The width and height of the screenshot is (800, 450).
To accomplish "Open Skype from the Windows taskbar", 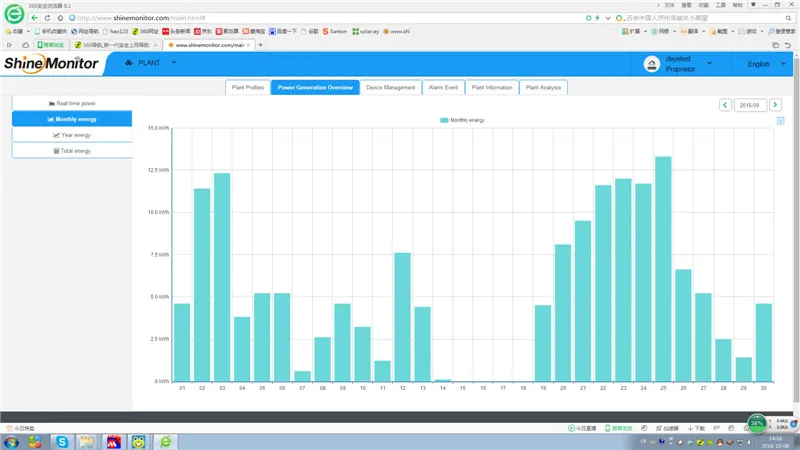I will point(62,442).
